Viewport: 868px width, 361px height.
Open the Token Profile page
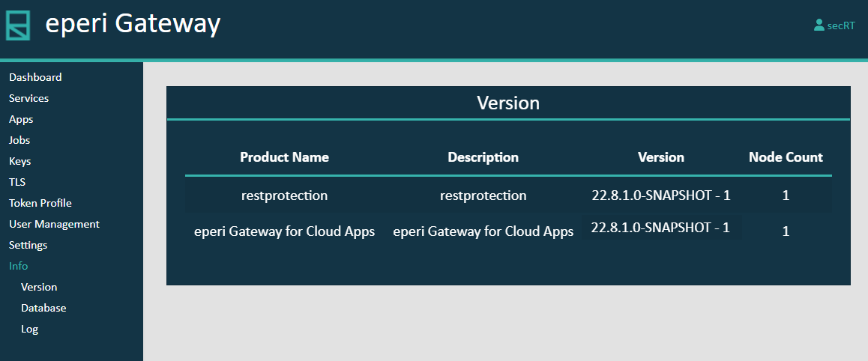(x=40, y=203)
